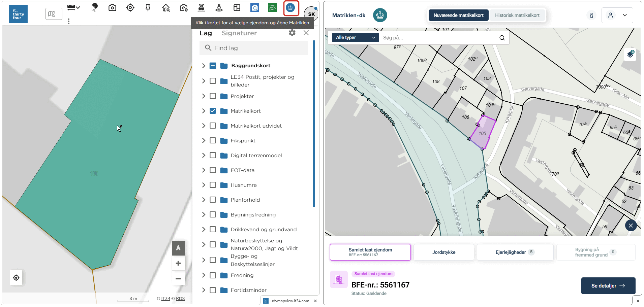Click the camera snapshot tool
The width and height of the screenshot is (644, 307).
coord(112,8)
